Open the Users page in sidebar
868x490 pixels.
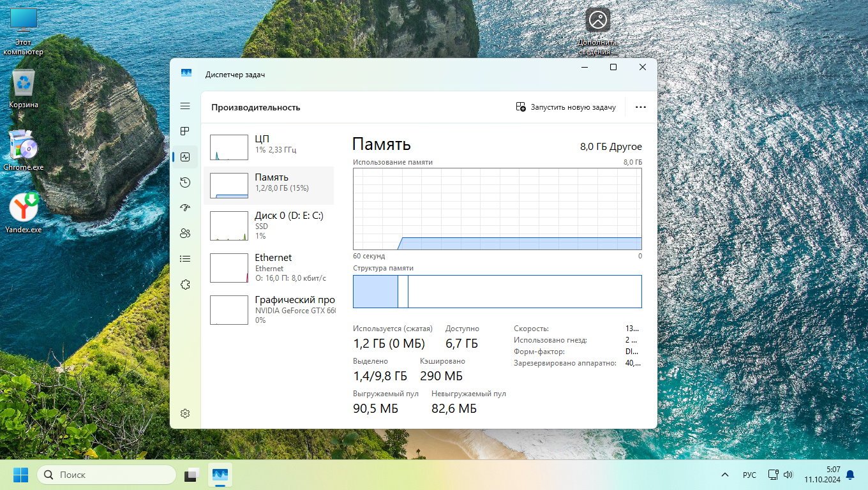pyautogui.click(x=185, y=234)
